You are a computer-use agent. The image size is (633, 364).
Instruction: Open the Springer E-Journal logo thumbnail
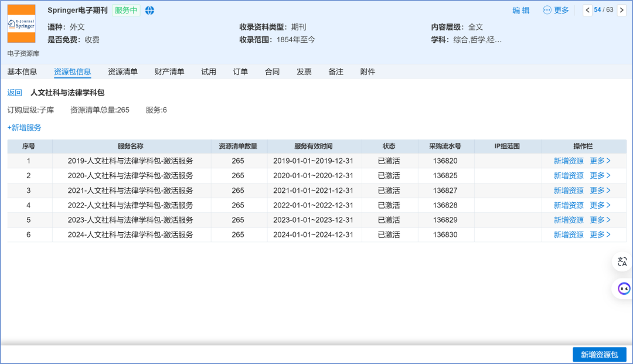pos(22,24)
